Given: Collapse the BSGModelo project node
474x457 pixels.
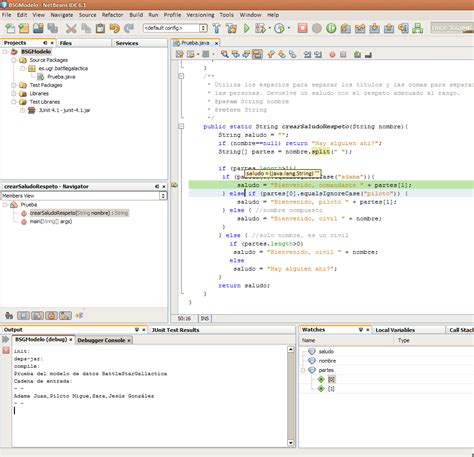Looking at the screenshot, I should click(x=5, y=52).
